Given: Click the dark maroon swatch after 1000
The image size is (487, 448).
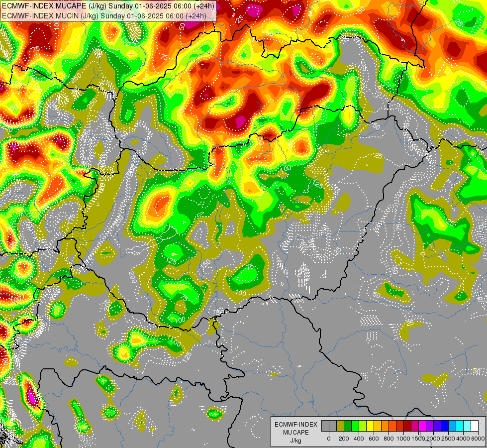Looking at the screenshot, I should tap(407, 426).
